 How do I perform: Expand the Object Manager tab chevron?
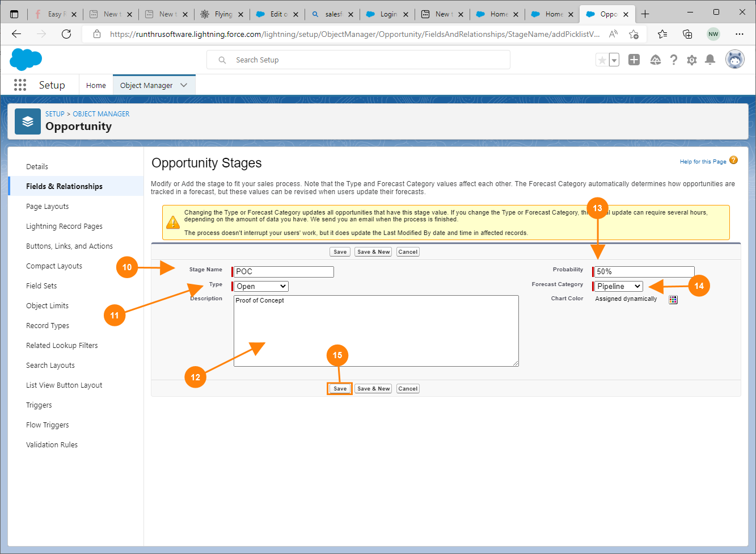coord(184,85)
